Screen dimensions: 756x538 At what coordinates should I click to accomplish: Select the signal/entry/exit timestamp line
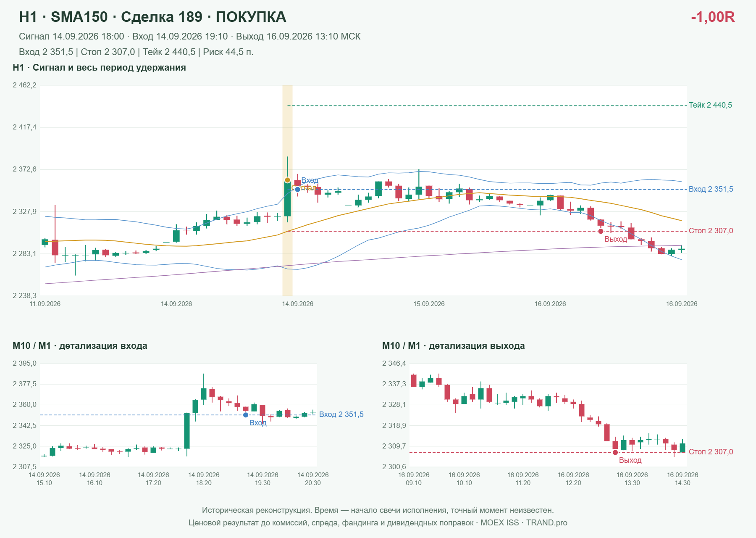(190, 37)
